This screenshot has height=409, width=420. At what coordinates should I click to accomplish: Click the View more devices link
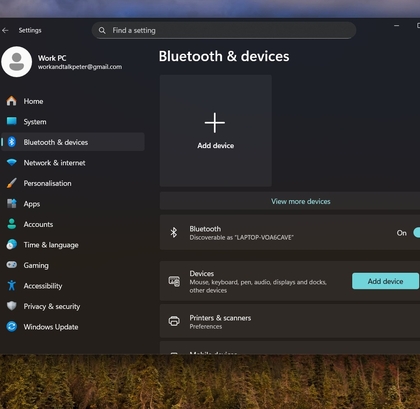[301, 201]
